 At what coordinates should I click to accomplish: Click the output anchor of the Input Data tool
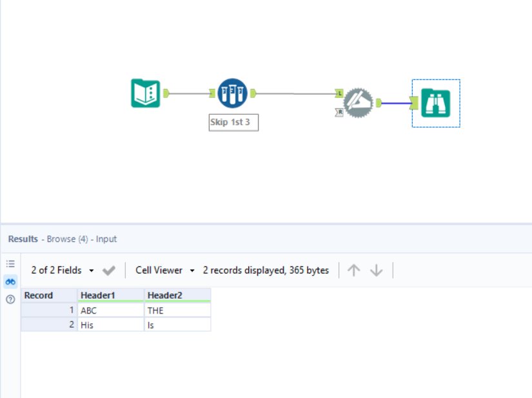[165, 92]
